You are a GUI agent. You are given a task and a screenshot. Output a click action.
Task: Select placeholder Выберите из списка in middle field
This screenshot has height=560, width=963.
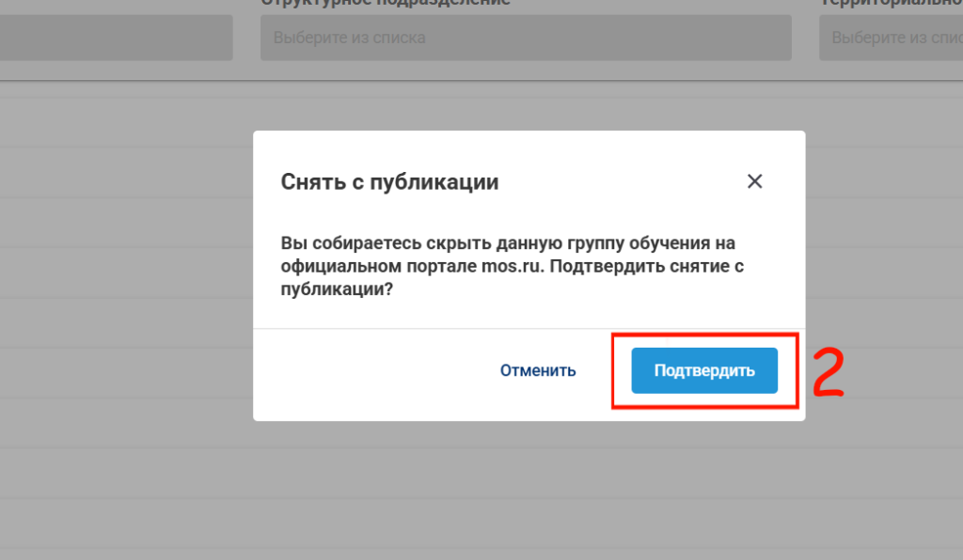point(350,38)
